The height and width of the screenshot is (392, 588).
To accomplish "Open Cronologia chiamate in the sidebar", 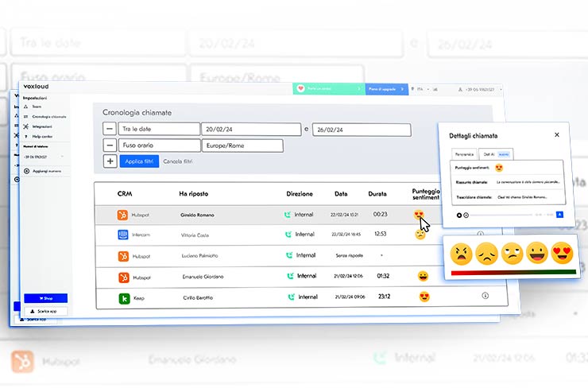I will pyautogui.click(x=48, y=117).
